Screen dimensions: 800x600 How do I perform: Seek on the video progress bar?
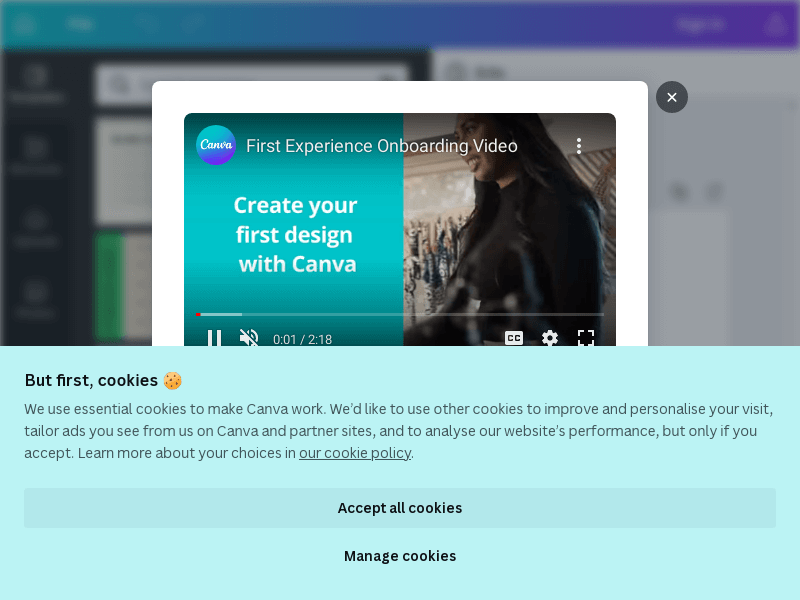399,314
